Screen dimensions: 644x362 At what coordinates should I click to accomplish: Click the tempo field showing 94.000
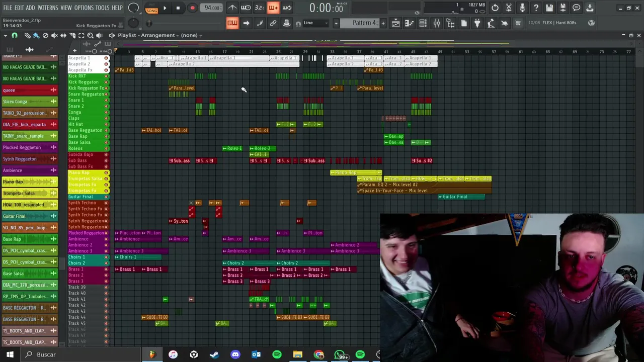[212, 8]
